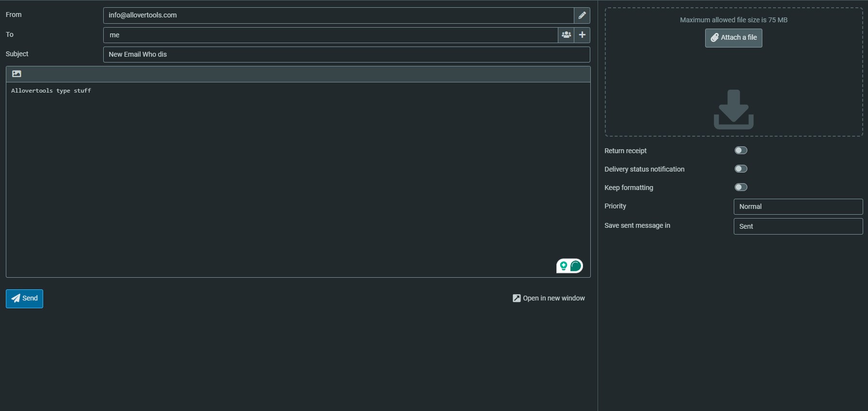
Task: Click the Subject field
Action: [347, 54]
